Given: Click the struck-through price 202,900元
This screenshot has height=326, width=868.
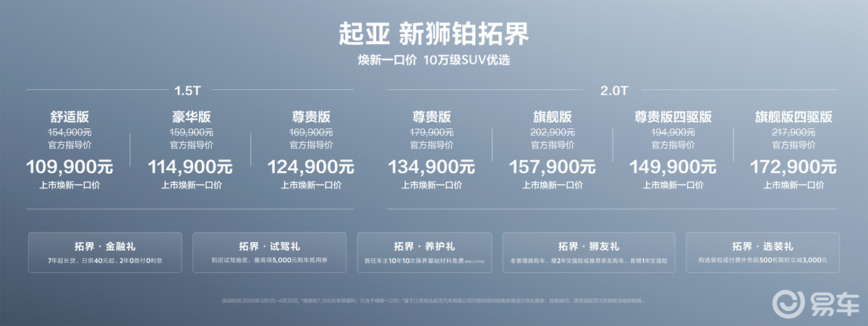Looking at the screenshot, I should (x=553, y=133).
